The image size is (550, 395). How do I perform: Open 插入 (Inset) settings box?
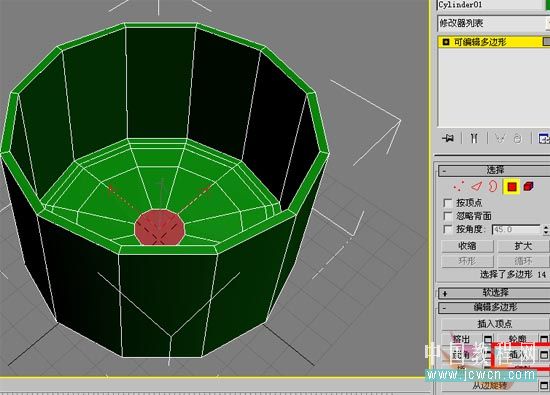[x=544, y=355]
